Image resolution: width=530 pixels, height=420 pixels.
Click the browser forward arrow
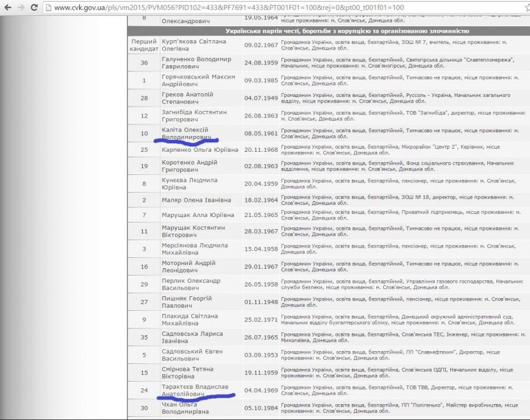tap(21, 7)
